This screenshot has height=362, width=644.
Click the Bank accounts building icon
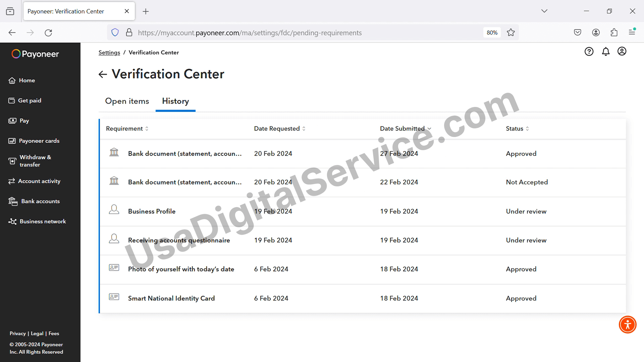[x=13, y=201]
